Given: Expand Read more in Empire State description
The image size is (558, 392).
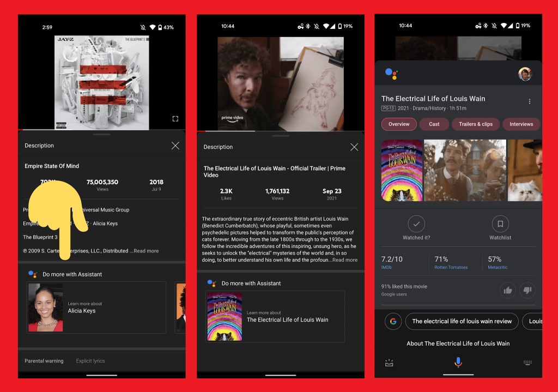Looking at the screenshot, I should pos(146,251).
